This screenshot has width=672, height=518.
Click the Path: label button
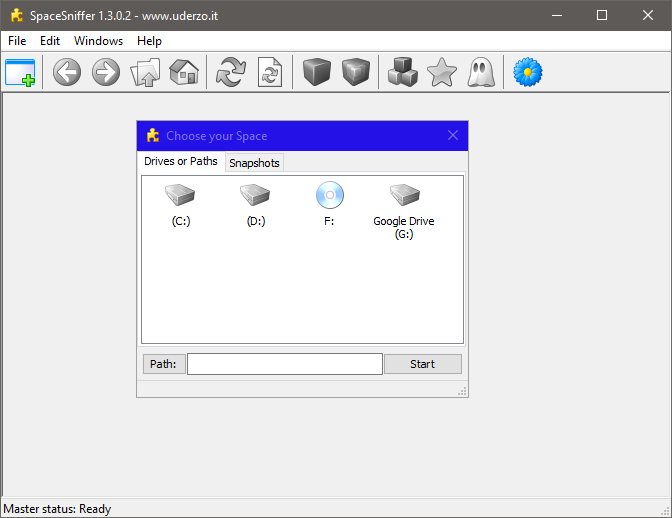pos(163,364)
